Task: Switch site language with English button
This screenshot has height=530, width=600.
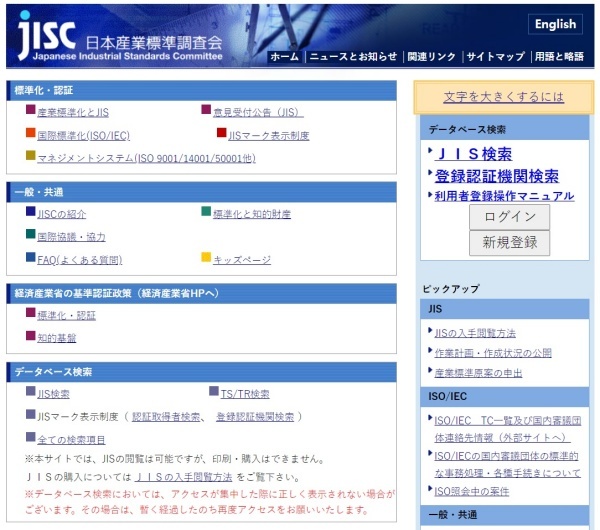Action: click(555, 24)
